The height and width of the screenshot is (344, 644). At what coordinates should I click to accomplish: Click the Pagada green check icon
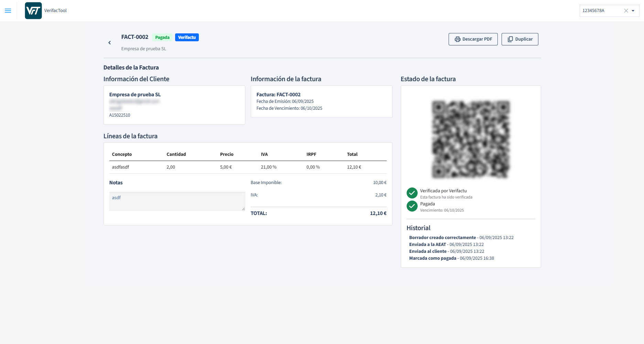pyautogui.click(x=412, y=206)
